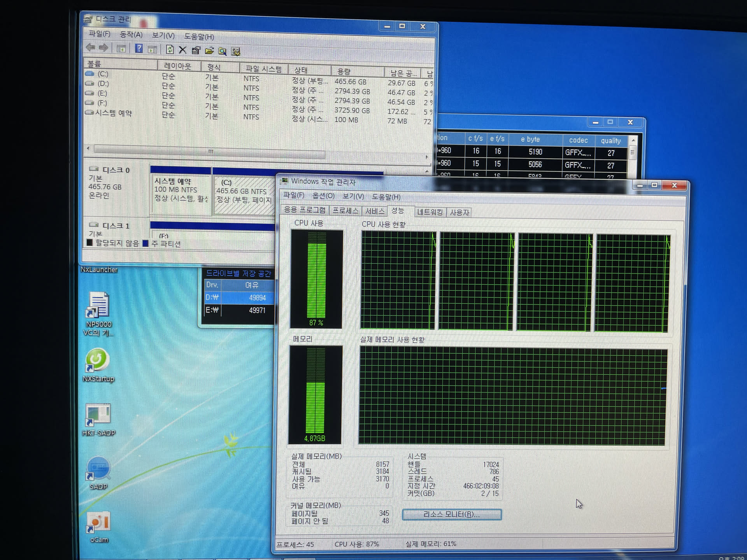
Task: Open the 동작(A) menu in Disk Management
Action: [x=131, y=35]
